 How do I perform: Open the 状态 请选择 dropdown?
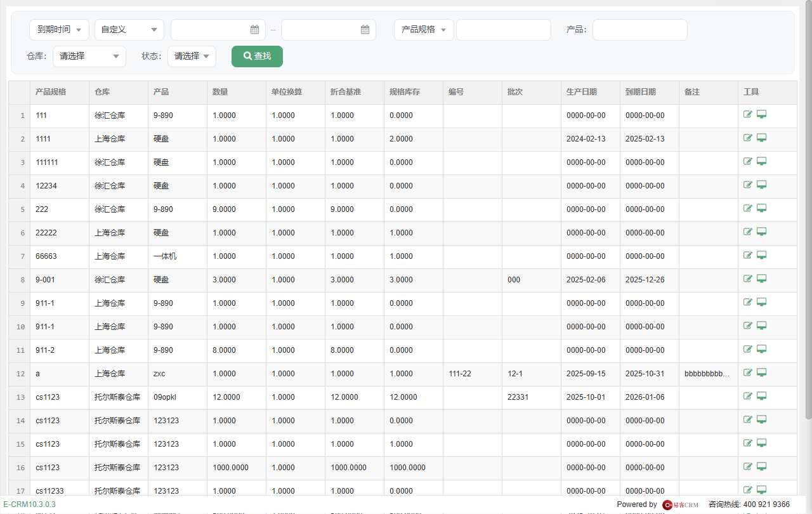192,56
